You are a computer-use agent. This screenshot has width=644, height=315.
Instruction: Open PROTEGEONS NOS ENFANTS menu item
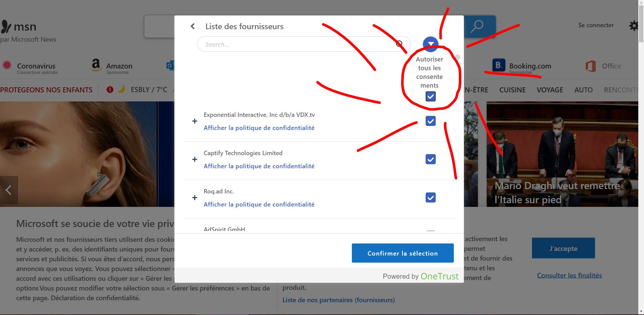coord(46,90)
